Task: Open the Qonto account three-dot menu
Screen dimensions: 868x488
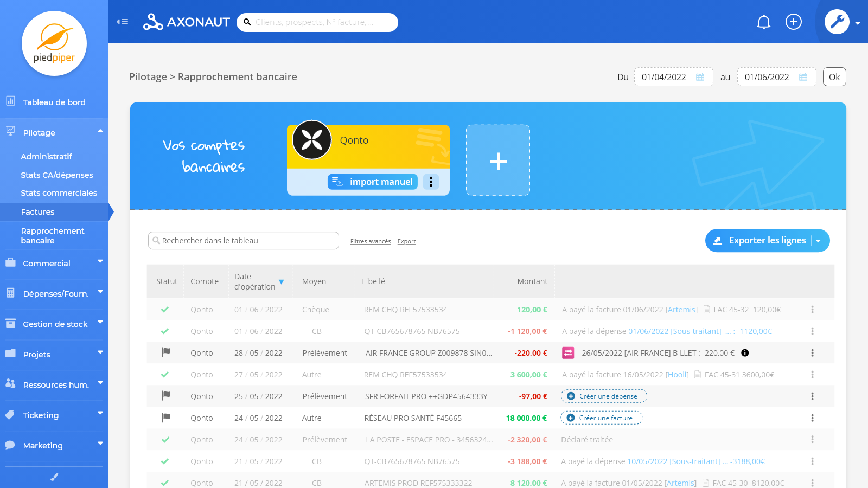Action: pyautogui.click(x=431, y=182)
